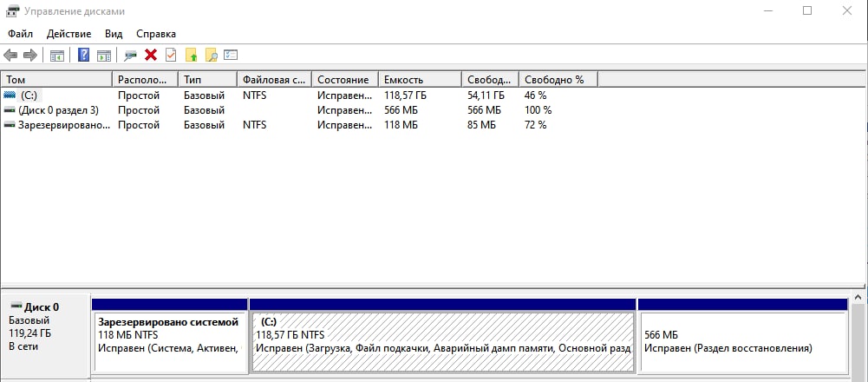Sort by the Том column header
This screenshot has width=868, height=382.
(x=57, y=80)
